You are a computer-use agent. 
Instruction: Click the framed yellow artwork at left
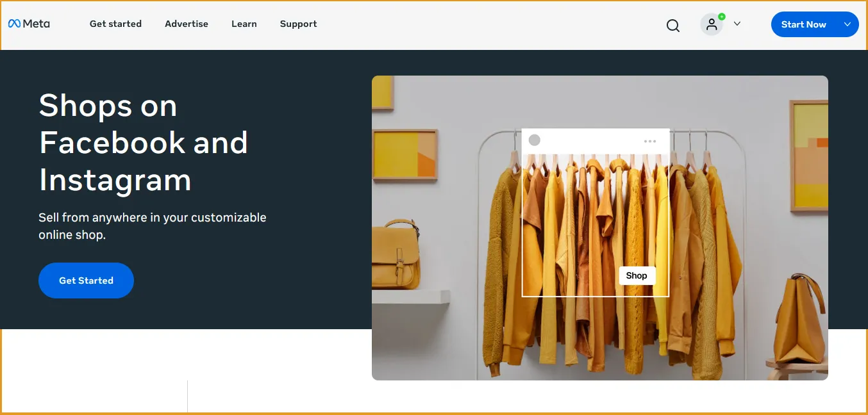pyautogui.click(x=405, y=154)
